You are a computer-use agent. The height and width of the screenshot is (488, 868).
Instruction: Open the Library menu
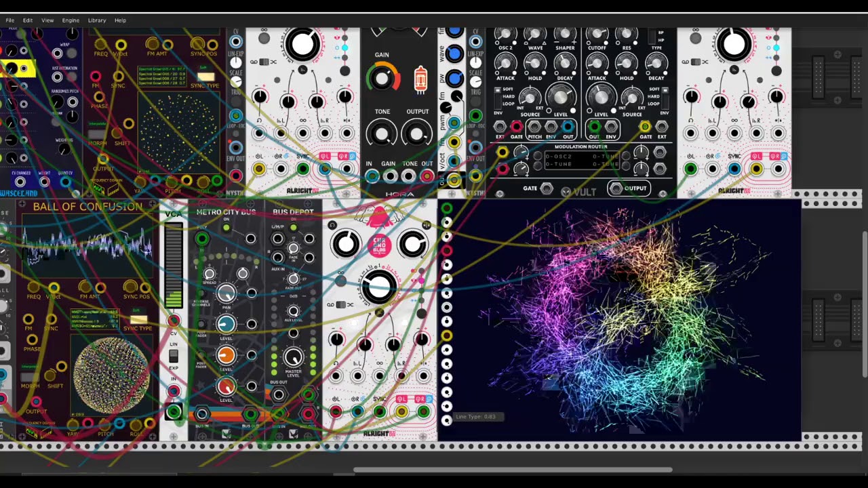click(x=97, y=20)
